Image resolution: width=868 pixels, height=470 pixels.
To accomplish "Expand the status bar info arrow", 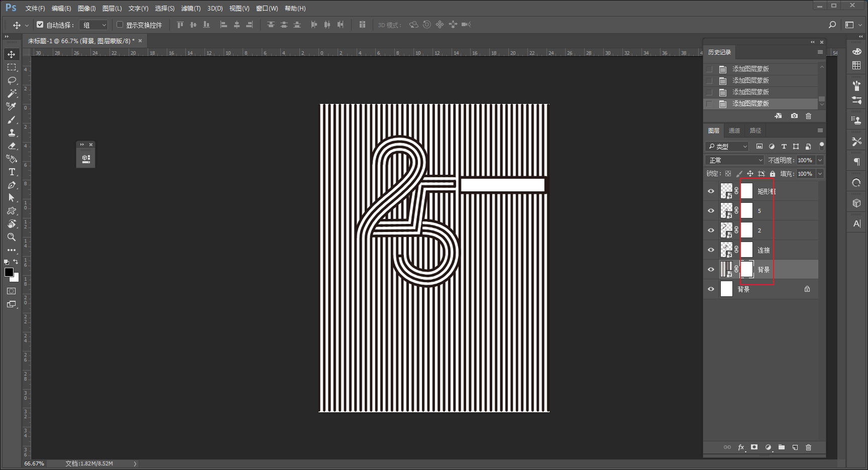I will click(x=135, y=463).
